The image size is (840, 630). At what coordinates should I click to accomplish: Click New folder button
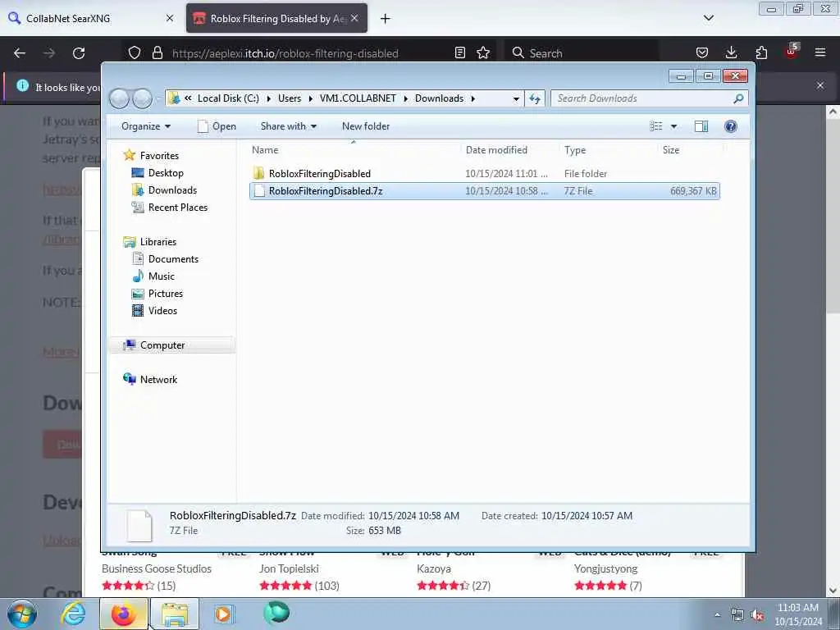[x=365, y=126]
